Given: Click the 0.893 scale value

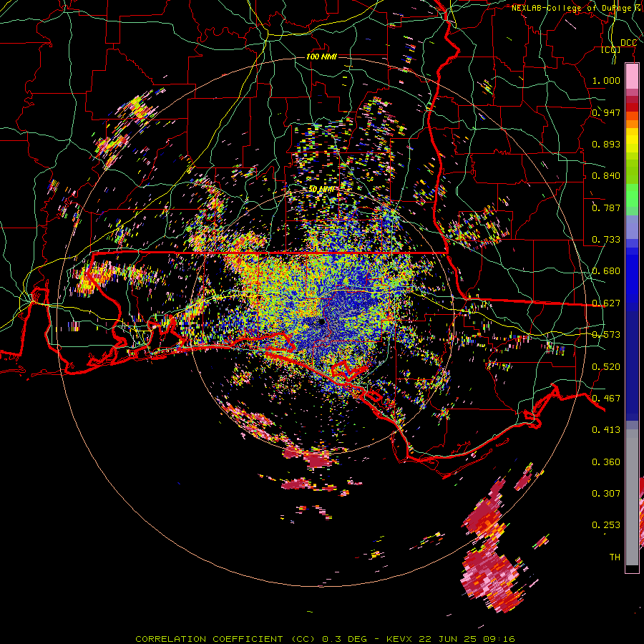Looking at the screenshot, I should click(x=606, y=144).
